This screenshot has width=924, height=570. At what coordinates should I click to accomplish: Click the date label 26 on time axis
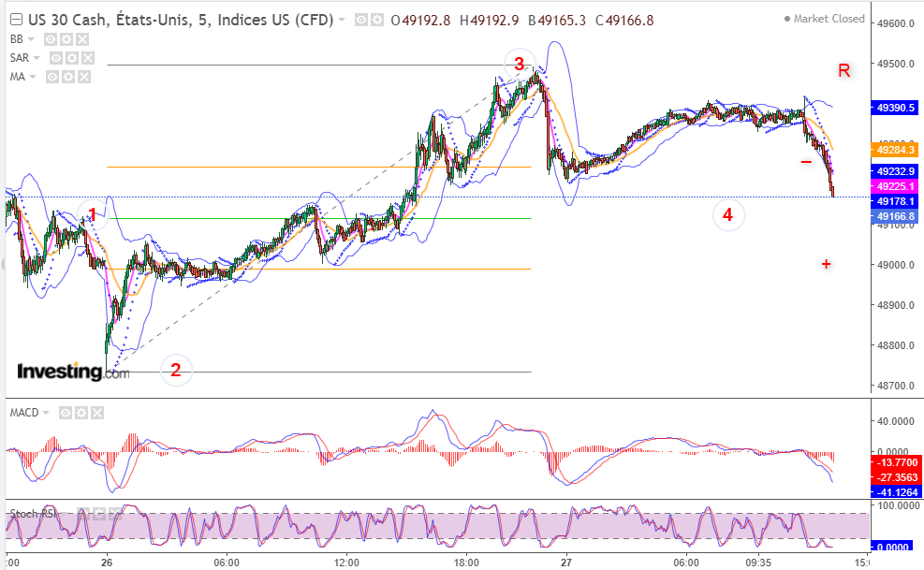(107, 563)
